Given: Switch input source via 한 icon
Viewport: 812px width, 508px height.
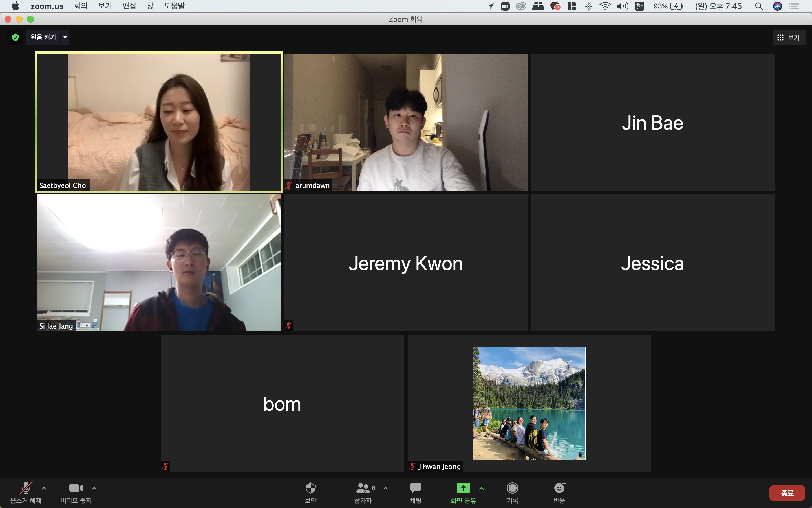Looking at the screenshot, I should [639, 6].
